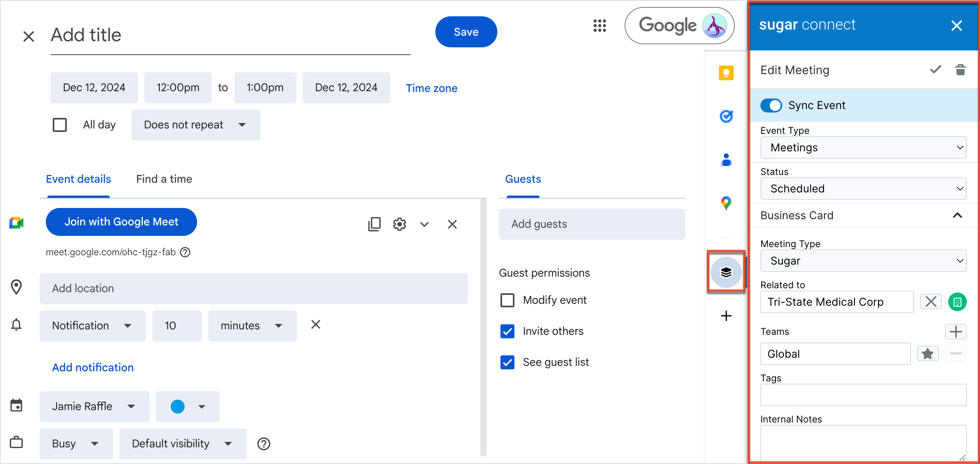Enable the Sync Event toggle
The image size is (980, 464).
(771, 105)
